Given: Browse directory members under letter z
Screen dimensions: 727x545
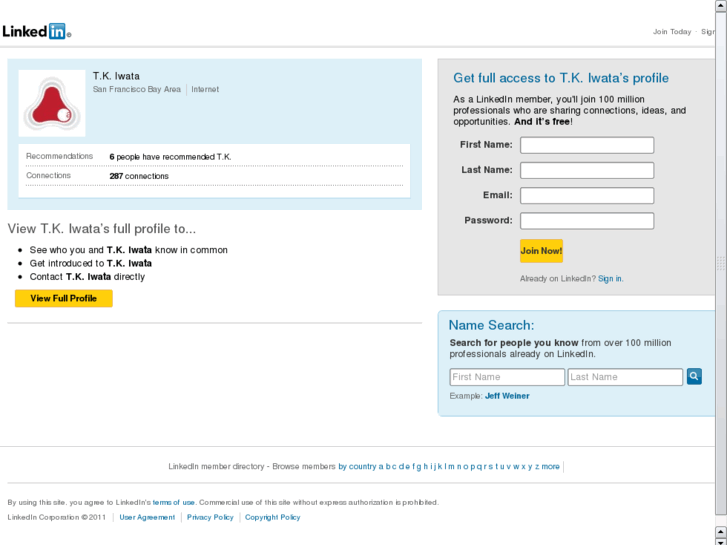Looking at the screenshot, I should (x=537, y=467).
